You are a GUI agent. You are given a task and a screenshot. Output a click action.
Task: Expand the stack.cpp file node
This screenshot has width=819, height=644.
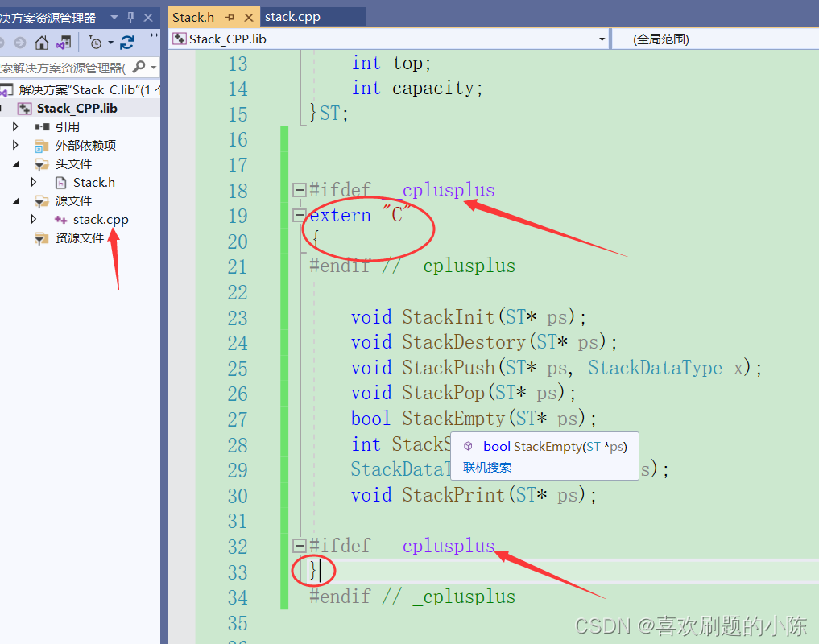pos(34,219)
